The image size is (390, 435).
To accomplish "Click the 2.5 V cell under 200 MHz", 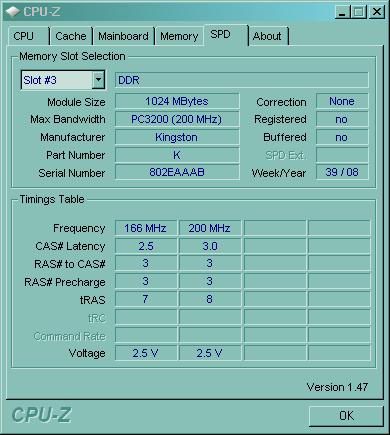I will 210,353.
